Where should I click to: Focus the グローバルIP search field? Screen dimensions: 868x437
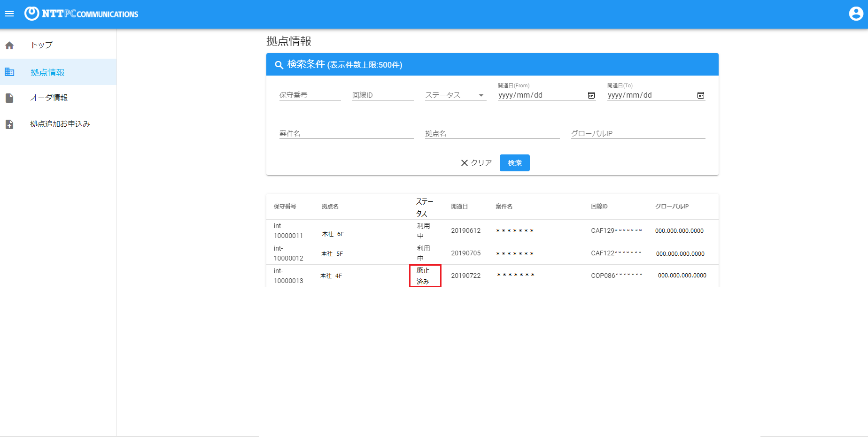pos(638,133)
